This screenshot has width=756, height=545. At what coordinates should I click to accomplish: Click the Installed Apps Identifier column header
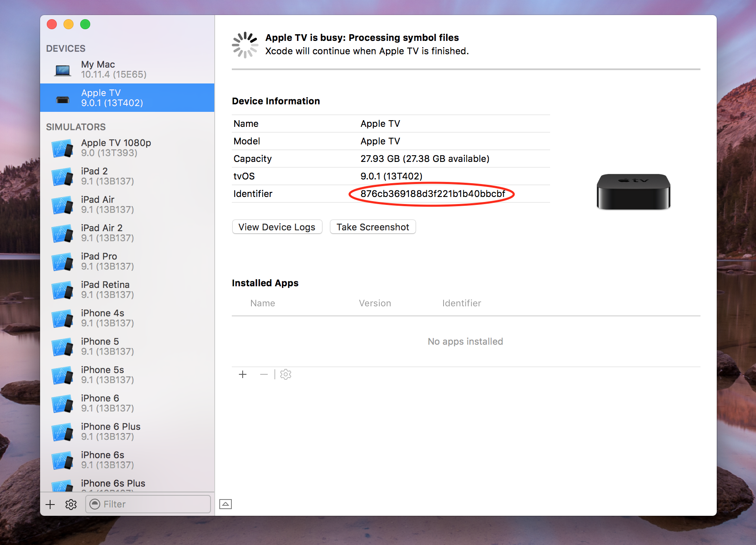click(x=462, y=303)
